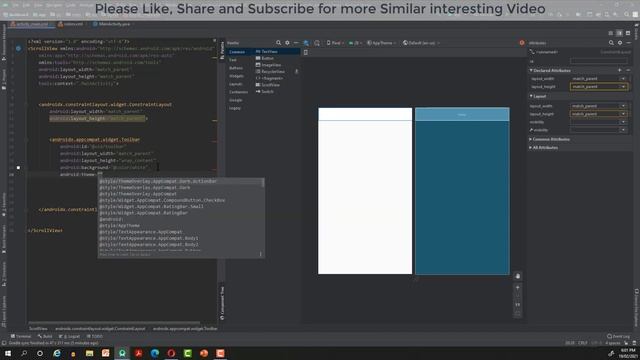Open Palette settings gear

(287, 43)
